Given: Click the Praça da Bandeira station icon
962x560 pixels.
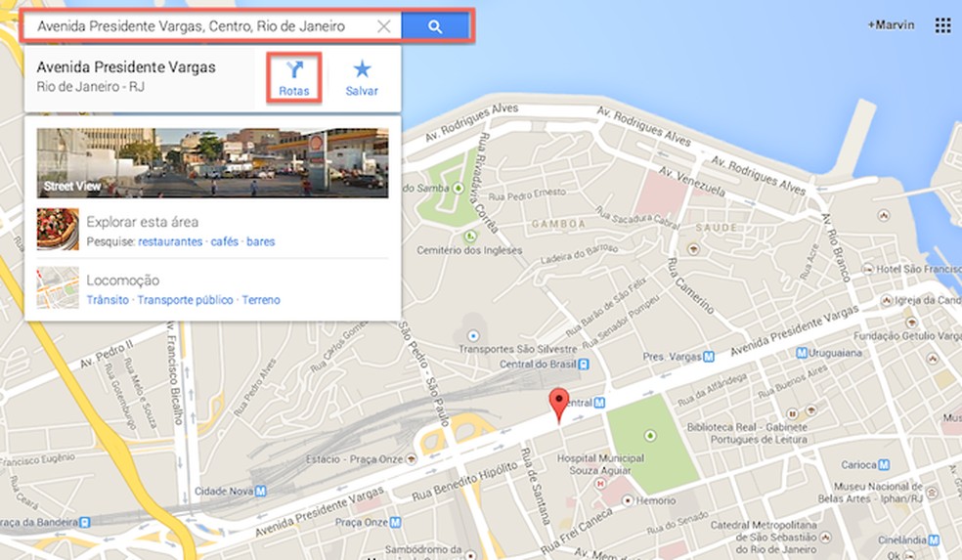Looking at the screenshot, I should (85, 523).
